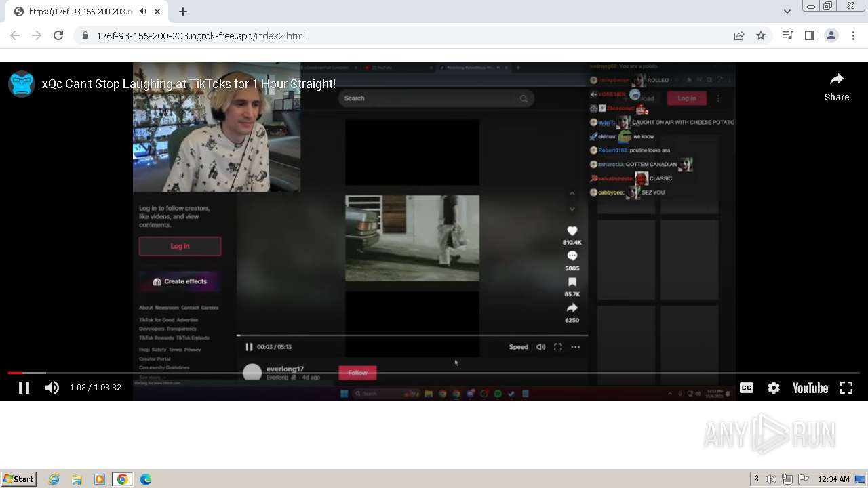Go back in Chrome
Viewport: 868px width, 488px height.
tap(15, 35)
